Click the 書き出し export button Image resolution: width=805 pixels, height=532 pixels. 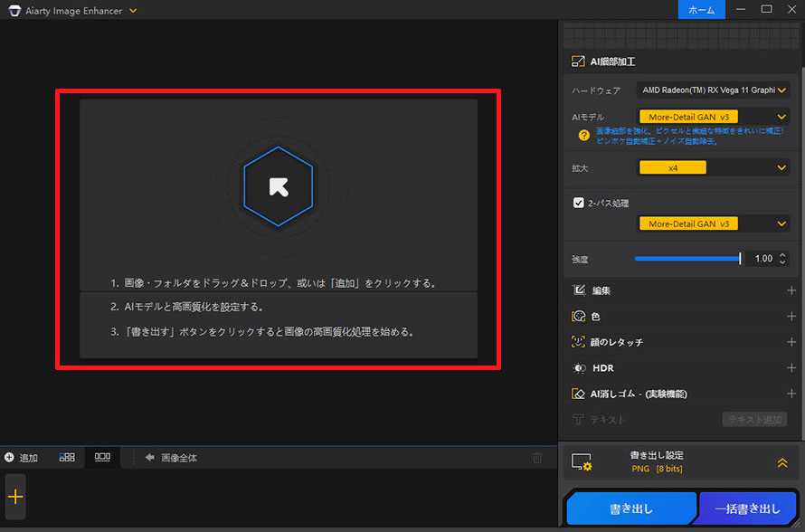pyautogui.click(x=631, y=508)
